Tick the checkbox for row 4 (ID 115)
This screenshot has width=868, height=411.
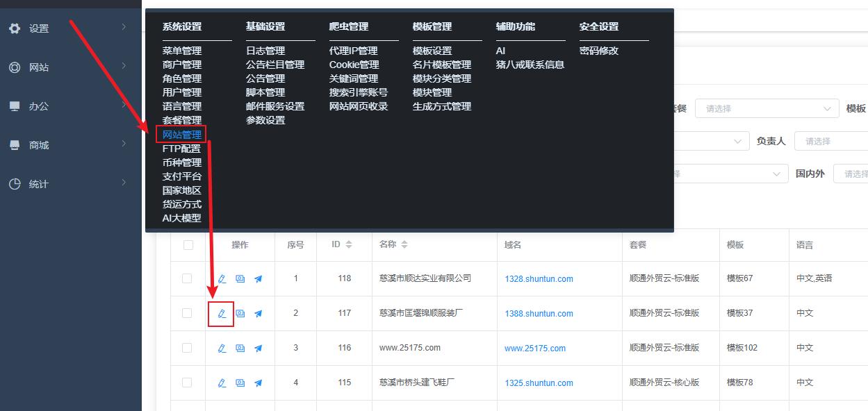[x=187, y=383]
